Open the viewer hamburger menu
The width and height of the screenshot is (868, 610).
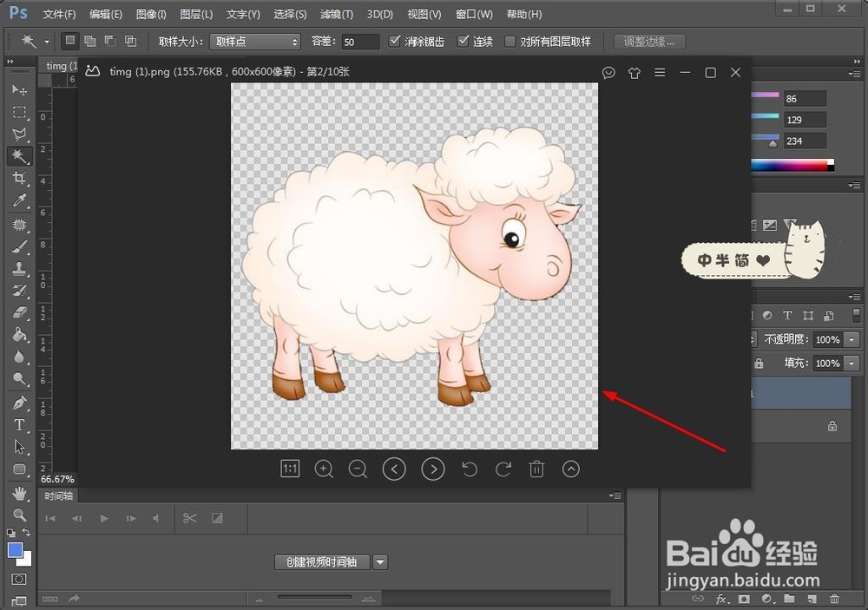click(x=660, y=73)
